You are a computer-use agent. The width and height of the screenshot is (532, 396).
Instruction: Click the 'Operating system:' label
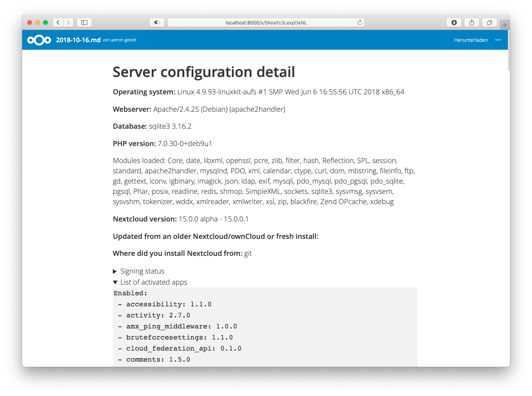pos(144,92)
